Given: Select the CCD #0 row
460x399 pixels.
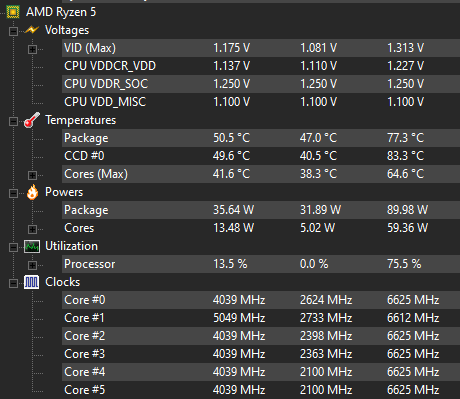Looking at the screenshot, I should click(261, 156).
